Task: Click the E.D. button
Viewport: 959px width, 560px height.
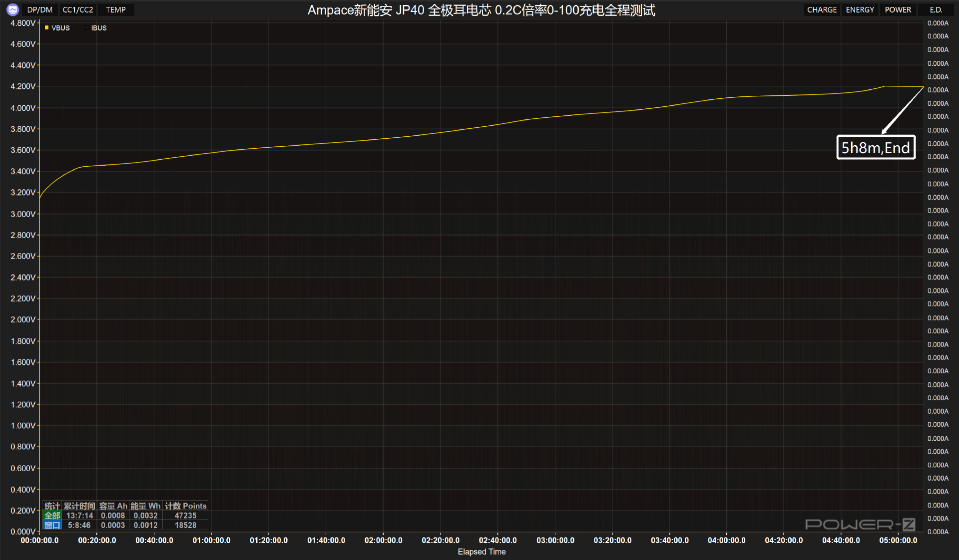Action: click(x=936, y=10)
